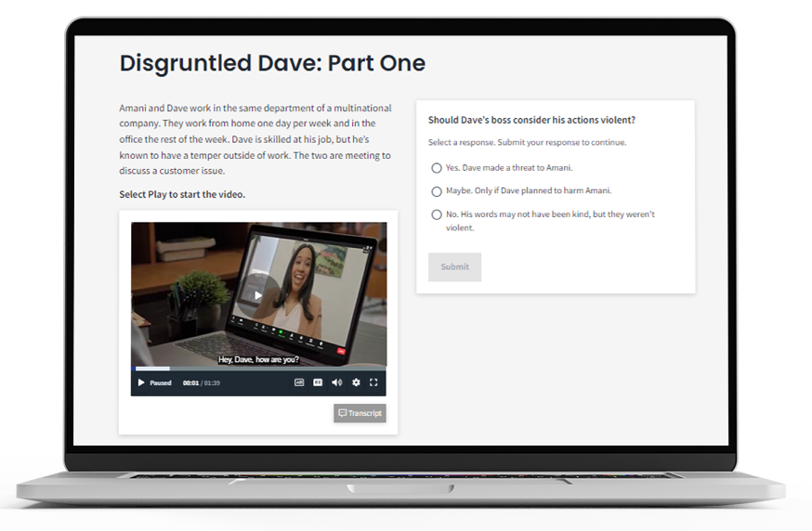The height and width of the screenshot is (531, 812).
Task: Select "Yes. Dave made a threat" radio option
Action: pyautogui.click(x=437, y=168)
